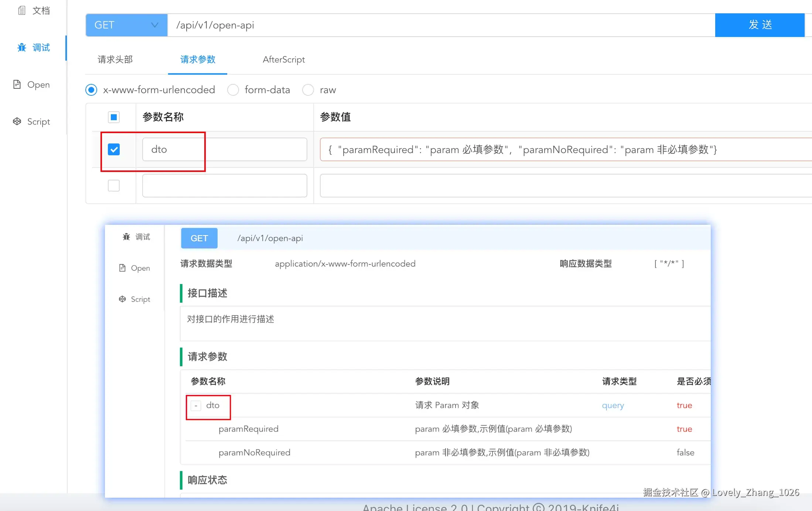Check the empty second row checkbox
This screenshot has height=511, width=812.
point(114,186)
